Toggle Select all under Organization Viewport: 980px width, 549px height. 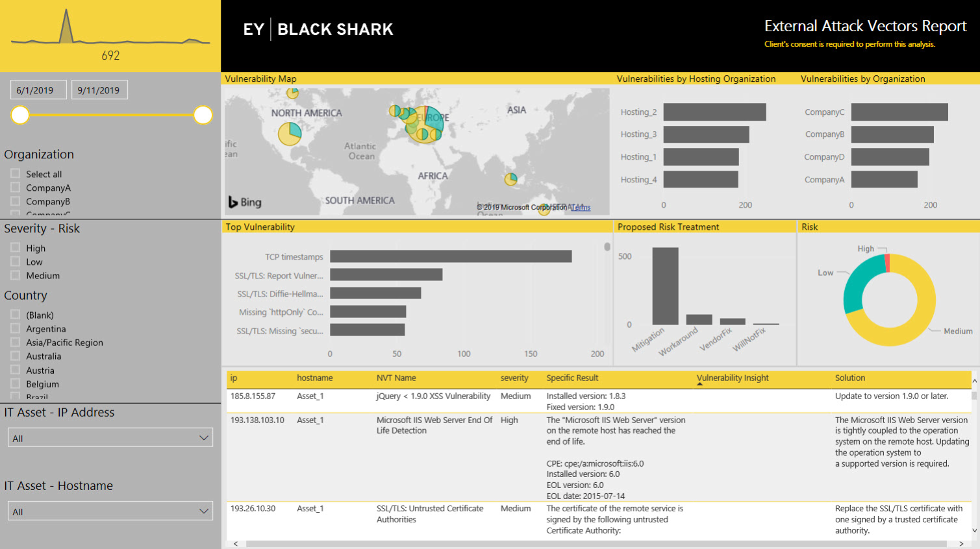click(x=16, y=174)
